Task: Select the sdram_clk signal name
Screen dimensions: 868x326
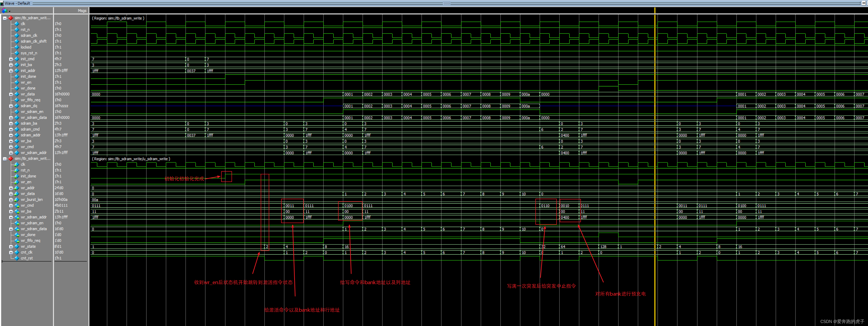Action: 29,35
